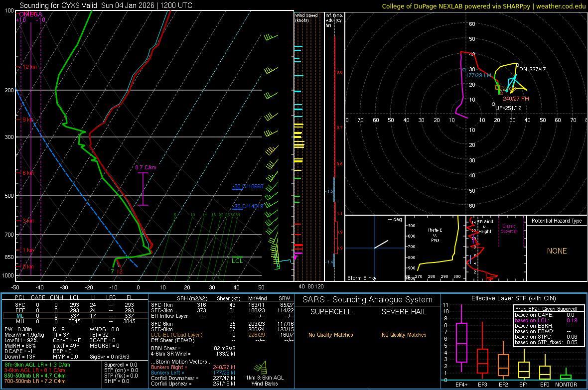Click the SigSvr = 0 m3/s3 value

(110, 357)
